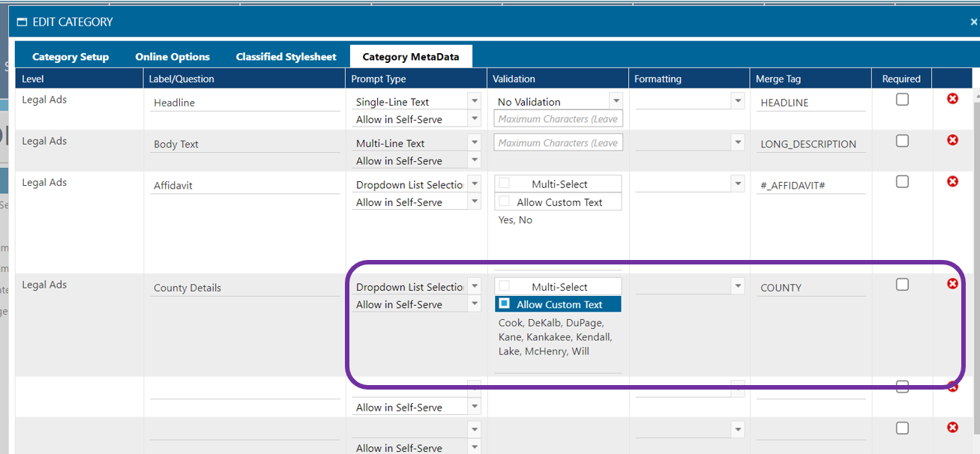Enable Required for County Details
The width and height of the screenshot is (980, 454).
pyautogui.click(x=902, y=285)
